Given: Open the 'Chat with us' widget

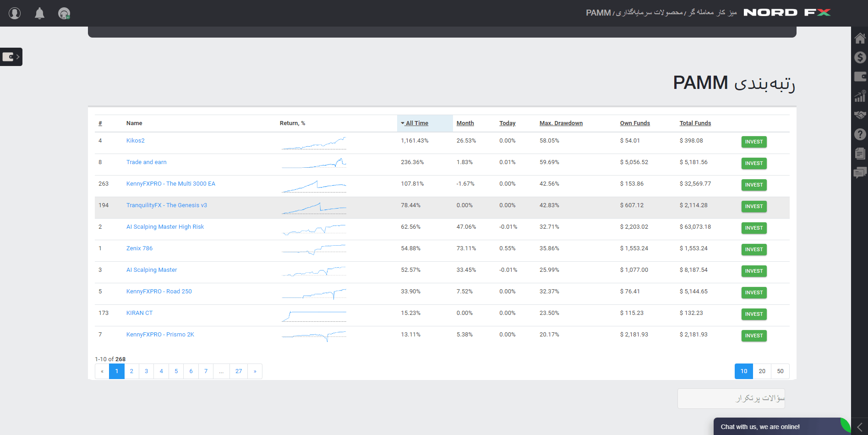Looking at the screenshot, I should tap(781, 426).
